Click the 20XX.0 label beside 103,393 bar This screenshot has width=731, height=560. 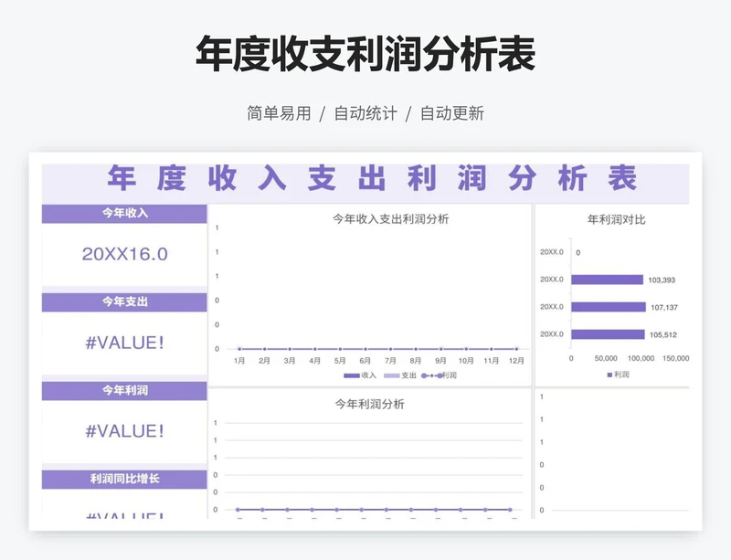click(552, 280)
